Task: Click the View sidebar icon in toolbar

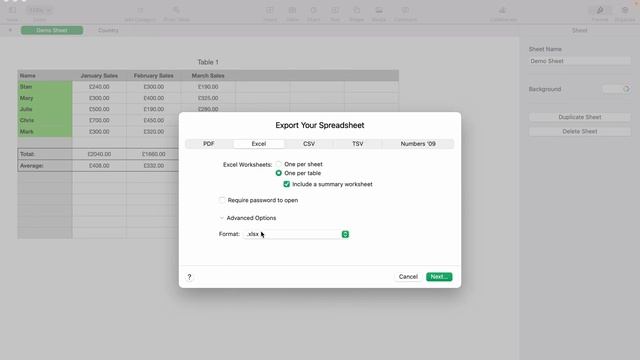Action: click(12, 10)
